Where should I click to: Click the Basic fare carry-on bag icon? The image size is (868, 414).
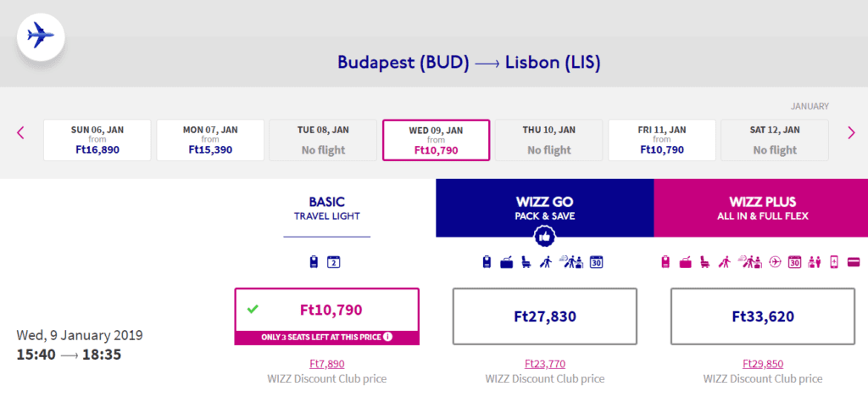(x=314, y=261)
